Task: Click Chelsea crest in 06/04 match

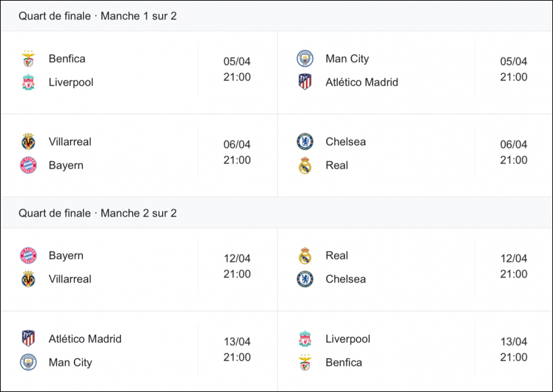Action: (305, 141)
